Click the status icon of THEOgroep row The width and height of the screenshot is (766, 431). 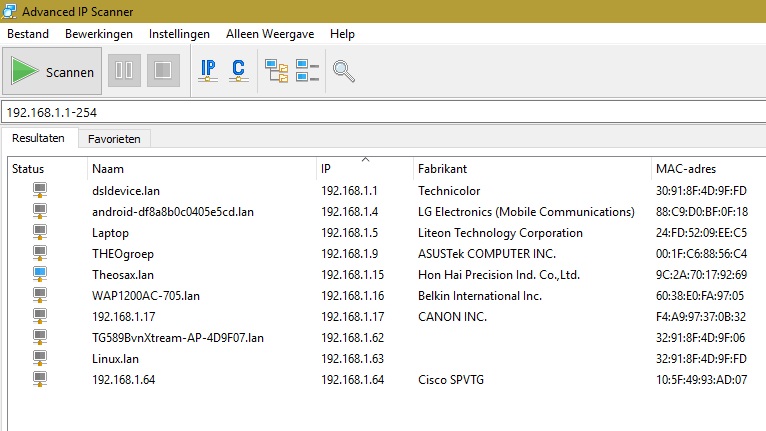click(x=40, y=253)
